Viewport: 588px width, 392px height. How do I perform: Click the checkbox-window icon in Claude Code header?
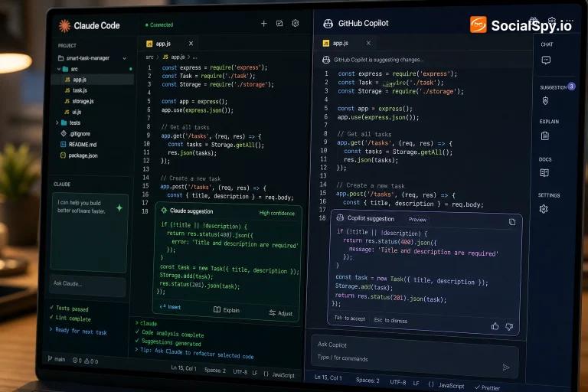point(279,23)
